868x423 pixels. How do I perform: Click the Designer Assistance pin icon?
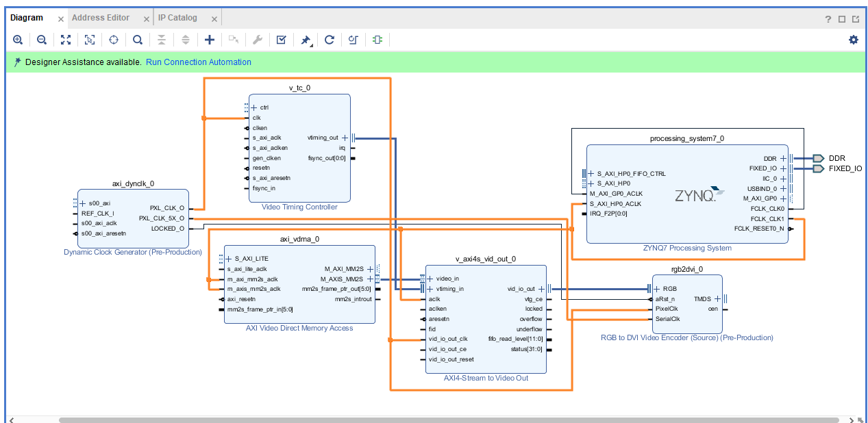pyautogui.click(x=17, y=62)
